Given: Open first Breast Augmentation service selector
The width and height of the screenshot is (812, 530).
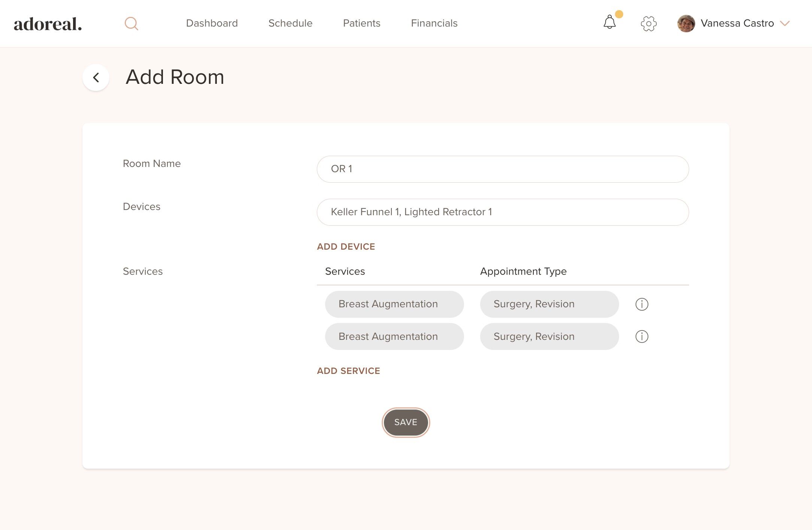Looking at the screenshot, I should pyautogui.click(x=394, y=304).
